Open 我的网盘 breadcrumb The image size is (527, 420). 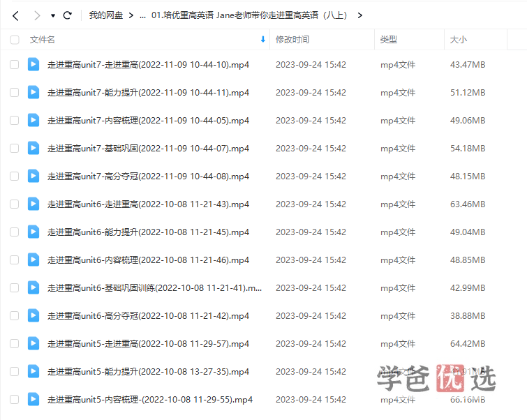point(106,15)
